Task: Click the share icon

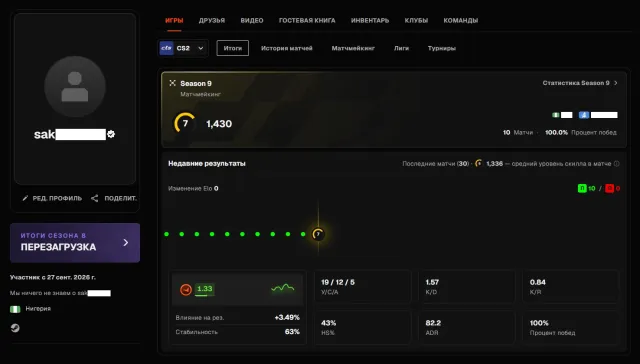Action: pos(95,198)
